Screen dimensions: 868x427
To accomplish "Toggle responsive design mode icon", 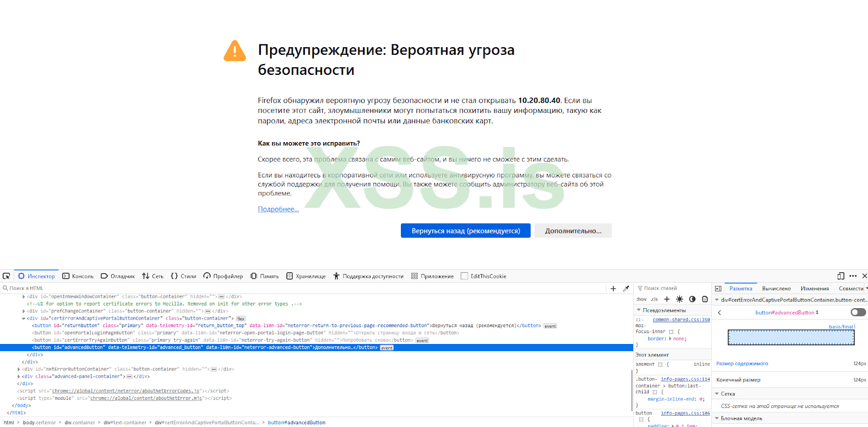I will tap(841, 276).
